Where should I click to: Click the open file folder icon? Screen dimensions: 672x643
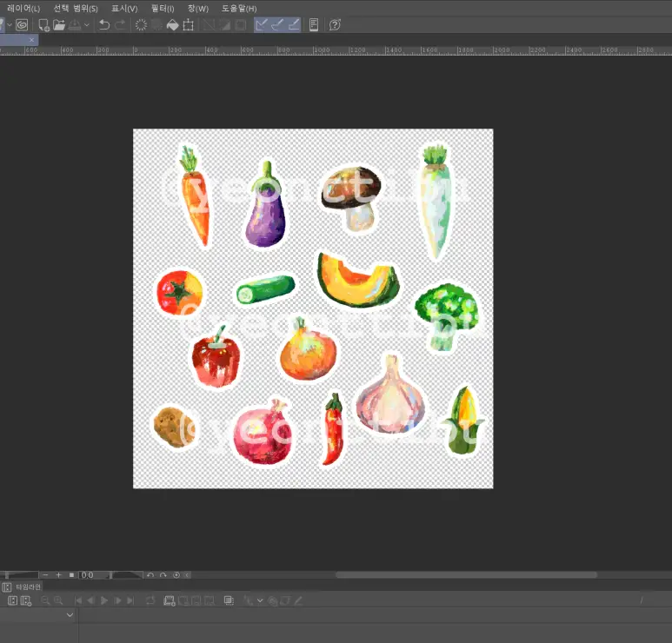point(59,25)
